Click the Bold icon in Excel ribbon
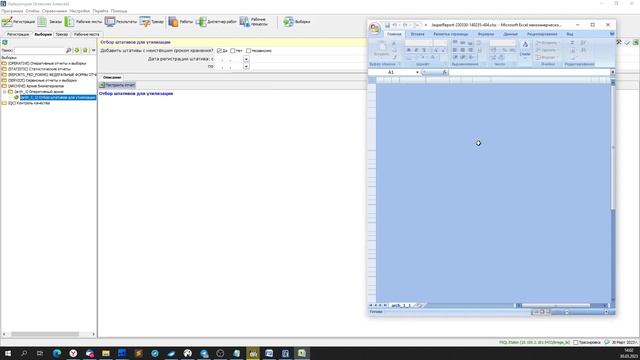The height and width of the screenshot is (360, 640). click(x=409, y=50)
